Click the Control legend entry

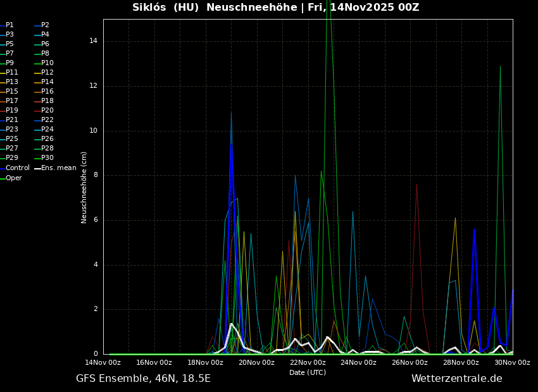point(17,168)
